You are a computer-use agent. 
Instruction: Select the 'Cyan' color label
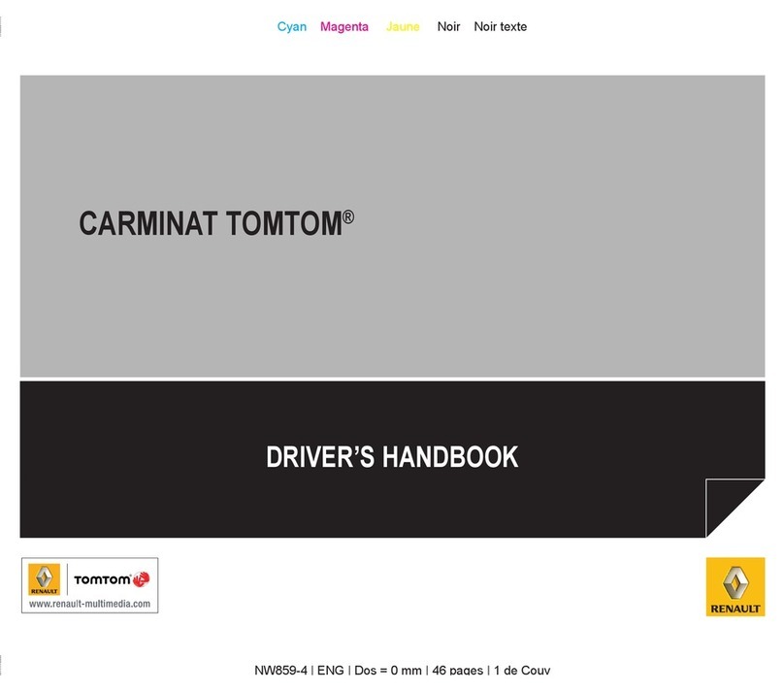[x=292, y=26]
